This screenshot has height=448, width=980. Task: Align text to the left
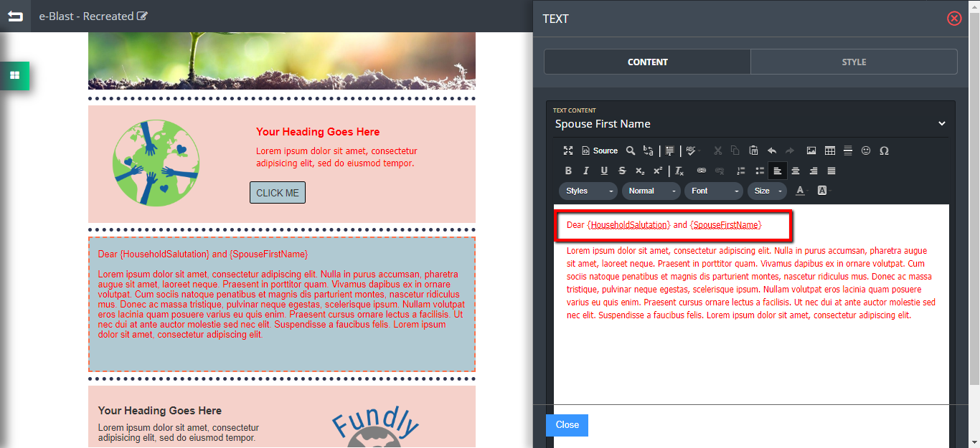(x=778, y=171)
